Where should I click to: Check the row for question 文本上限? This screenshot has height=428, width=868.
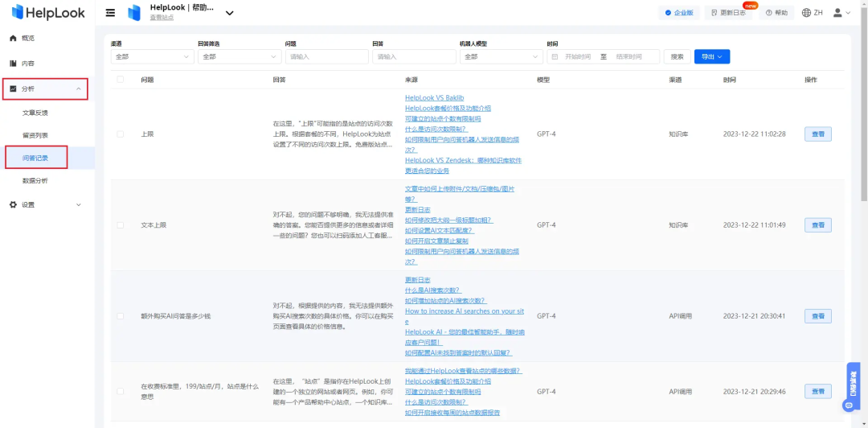pos(120,225)
